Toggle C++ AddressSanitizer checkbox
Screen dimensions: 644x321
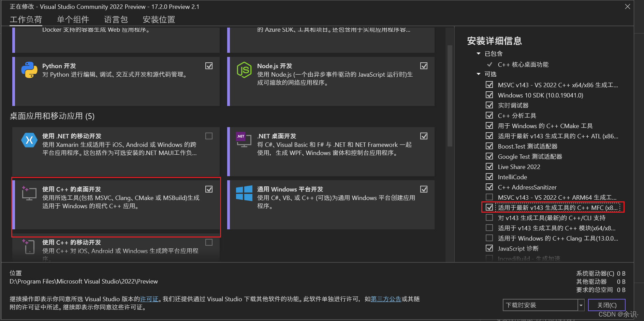(x=489, y=187)
